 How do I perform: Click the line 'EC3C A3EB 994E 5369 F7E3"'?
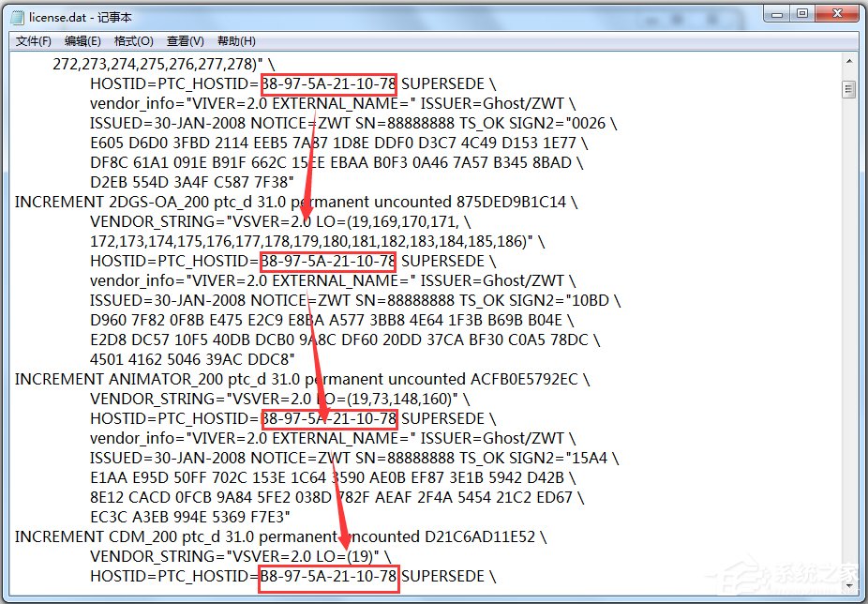click(x=190, y=517)
